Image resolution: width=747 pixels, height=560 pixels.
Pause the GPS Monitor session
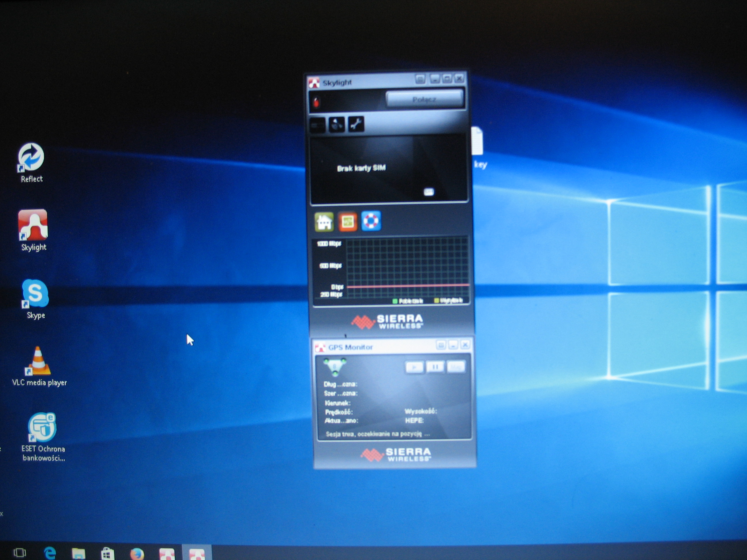click(x=435, y=367)
